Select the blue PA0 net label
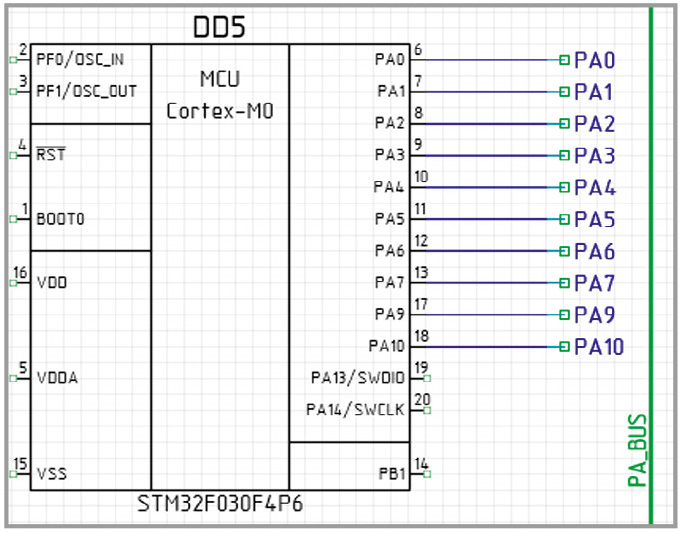The height and width of the screenshot is (533, 681). pyautogui.click(x=595, y=60)
